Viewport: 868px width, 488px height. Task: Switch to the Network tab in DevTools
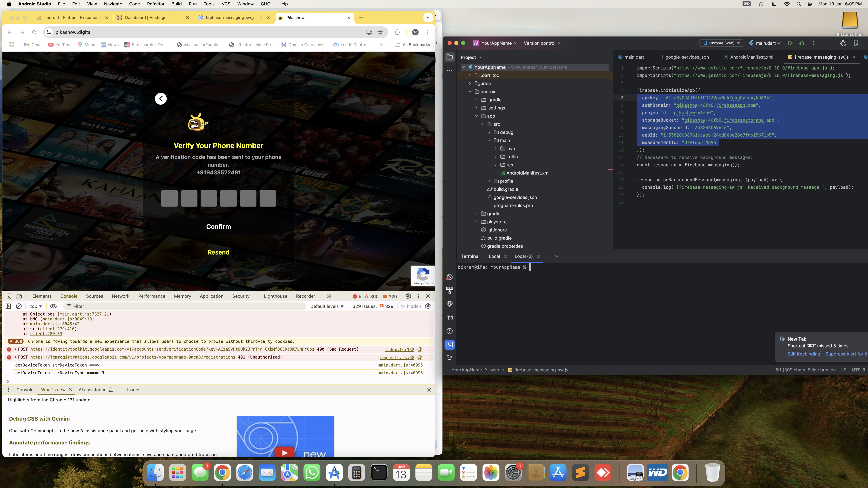[x=120, y=296]
